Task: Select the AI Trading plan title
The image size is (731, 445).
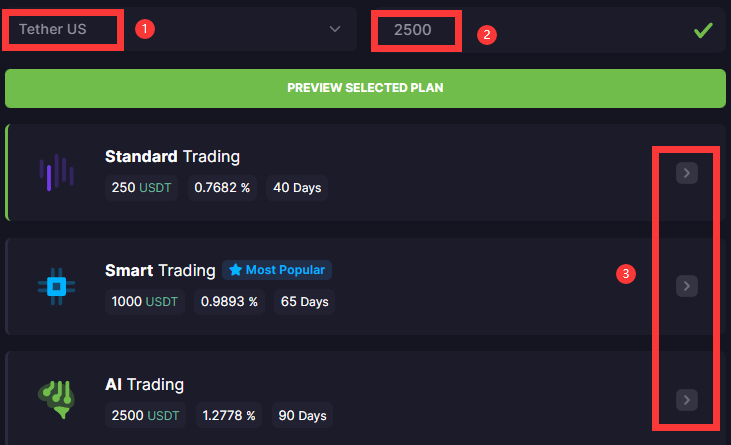Action: [145, 384]
